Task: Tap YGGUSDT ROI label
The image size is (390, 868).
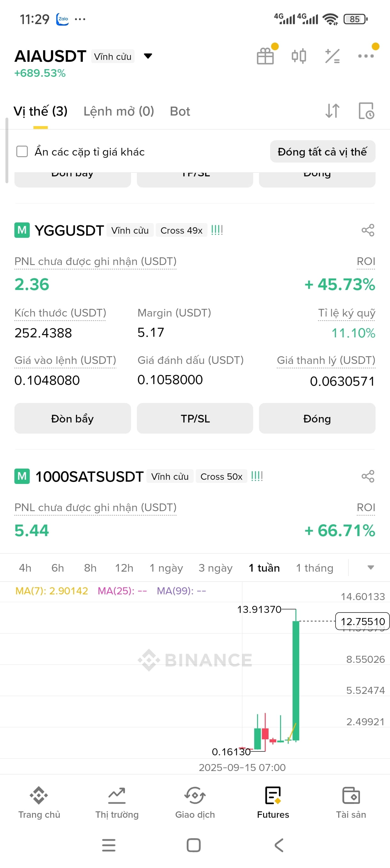Action: pos(366,261)
